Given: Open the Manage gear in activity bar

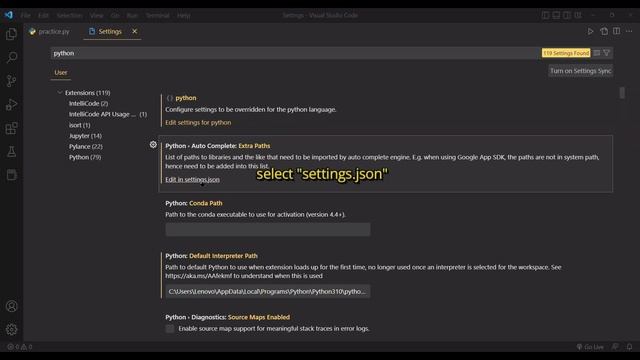Looking at the screenshot, I should (11, 329).
